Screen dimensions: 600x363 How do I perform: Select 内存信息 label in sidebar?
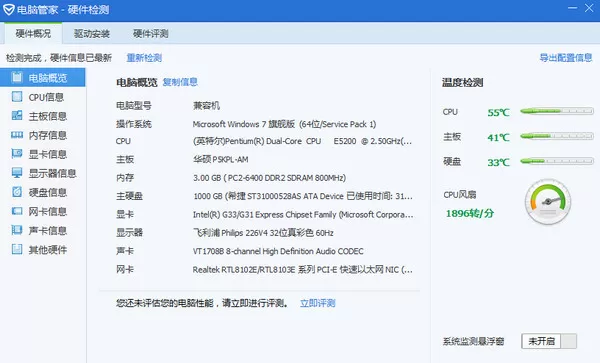[x=48, y=135]
